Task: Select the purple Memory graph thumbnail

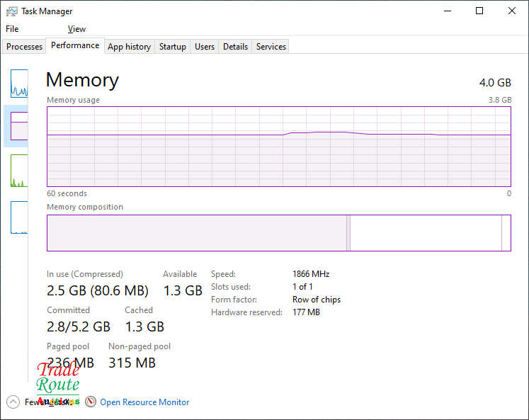Action: (19, 126)
